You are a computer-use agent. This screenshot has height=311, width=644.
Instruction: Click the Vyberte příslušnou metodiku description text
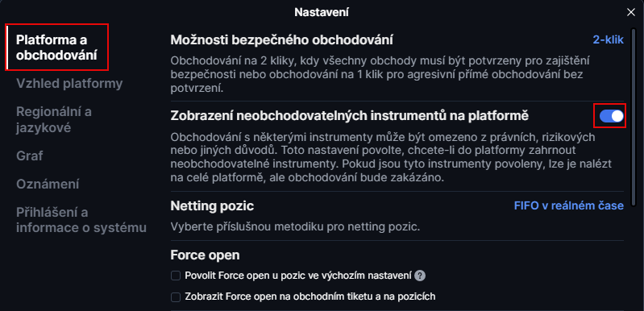[295, 226]
